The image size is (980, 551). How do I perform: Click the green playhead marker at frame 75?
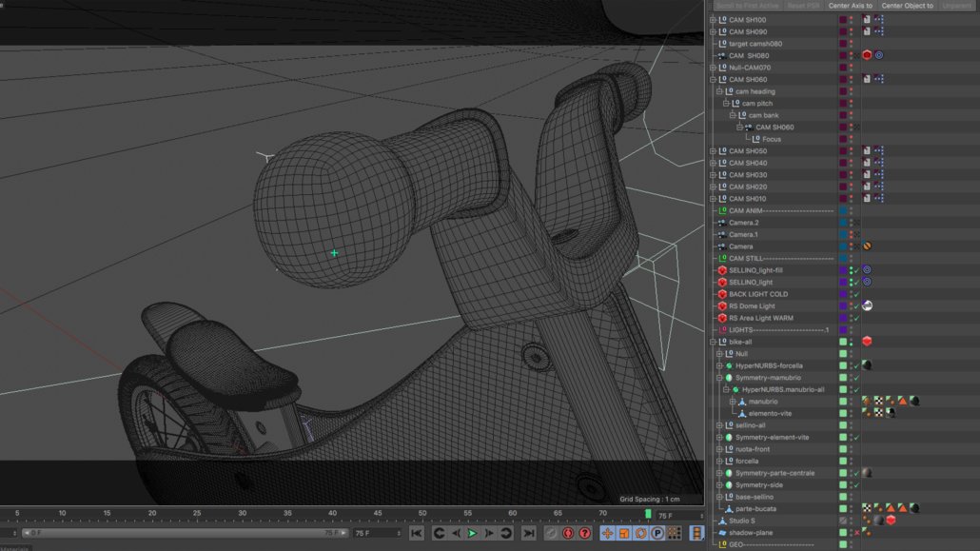[648, 514]
